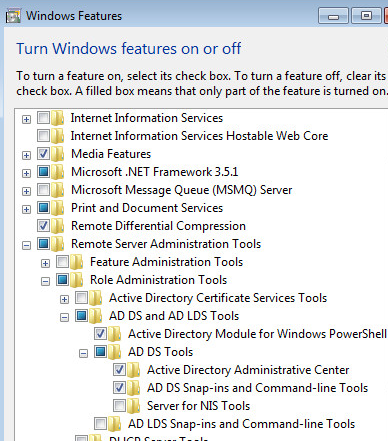Click folder icon beside Microsoft .NET Framework 3.5.1
Screen dimensions: 388x441
point(58,172)
